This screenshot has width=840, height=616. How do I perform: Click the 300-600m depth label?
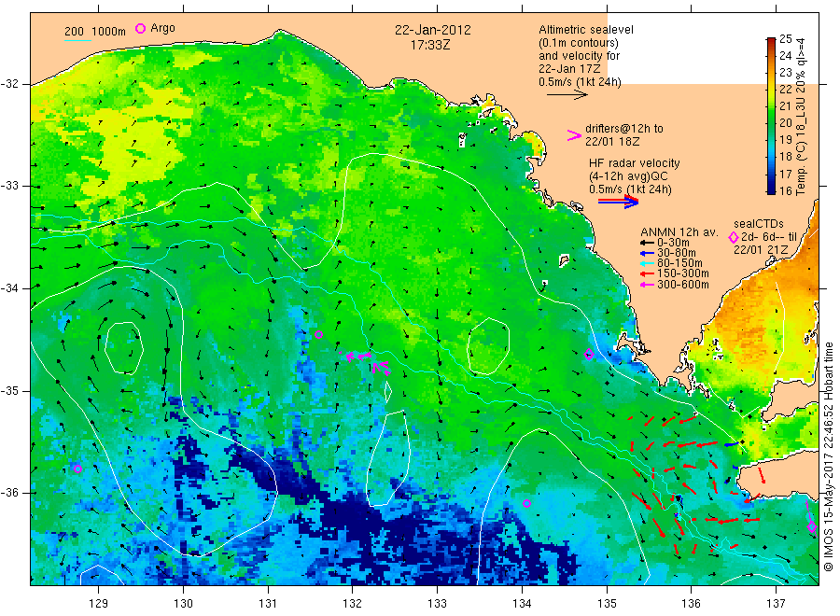point(683,285)
